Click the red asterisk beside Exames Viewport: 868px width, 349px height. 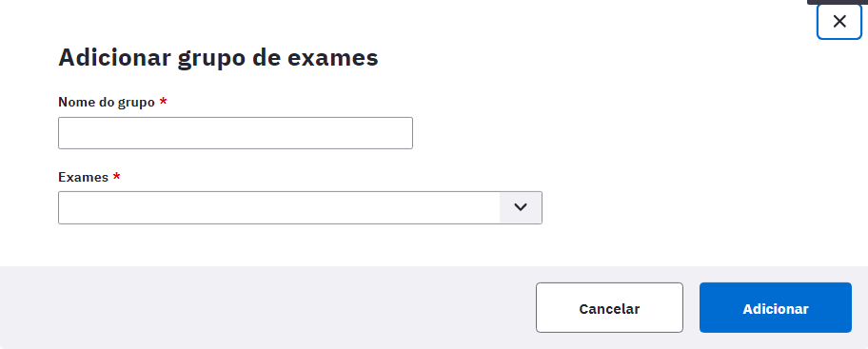[117, 176]
